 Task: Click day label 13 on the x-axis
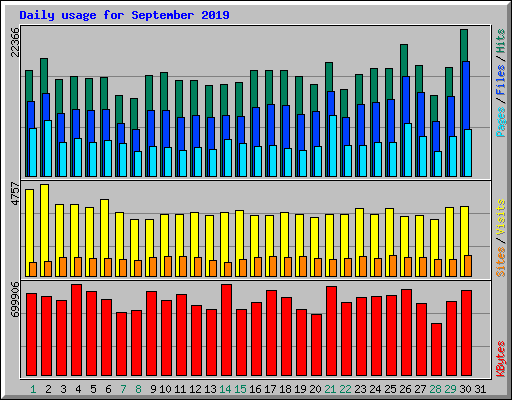(x=210, y=389)
